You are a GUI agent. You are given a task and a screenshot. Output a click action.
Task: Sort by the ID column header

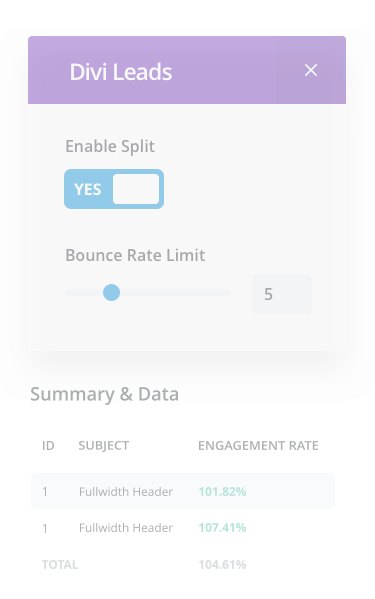tap(48, 445)
